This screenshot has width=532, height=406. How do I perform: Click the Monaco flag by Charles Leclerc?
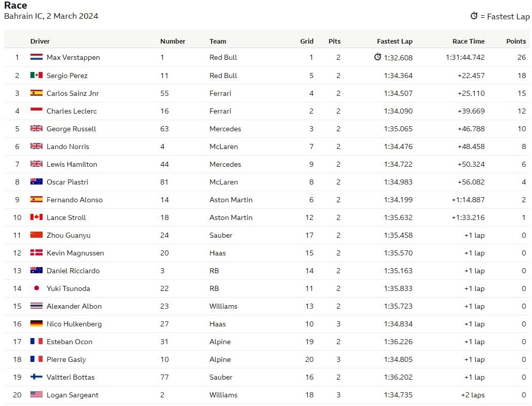tap(37, 110)
